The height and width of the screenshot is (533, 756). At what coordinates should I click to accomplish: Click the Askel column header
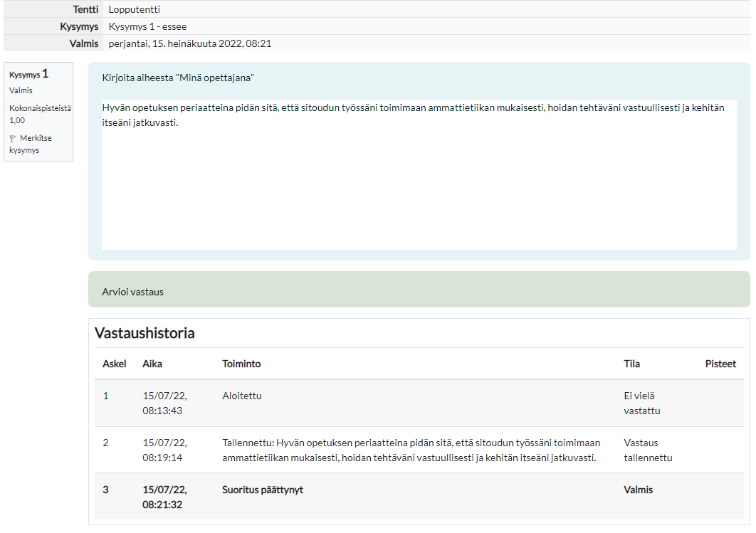114,364
